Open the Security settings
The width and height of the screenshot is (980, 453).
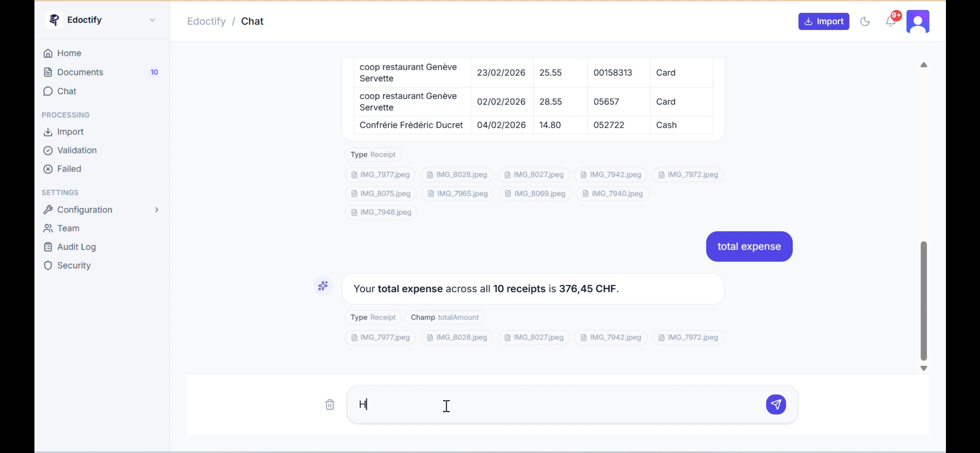pos(74,265)
